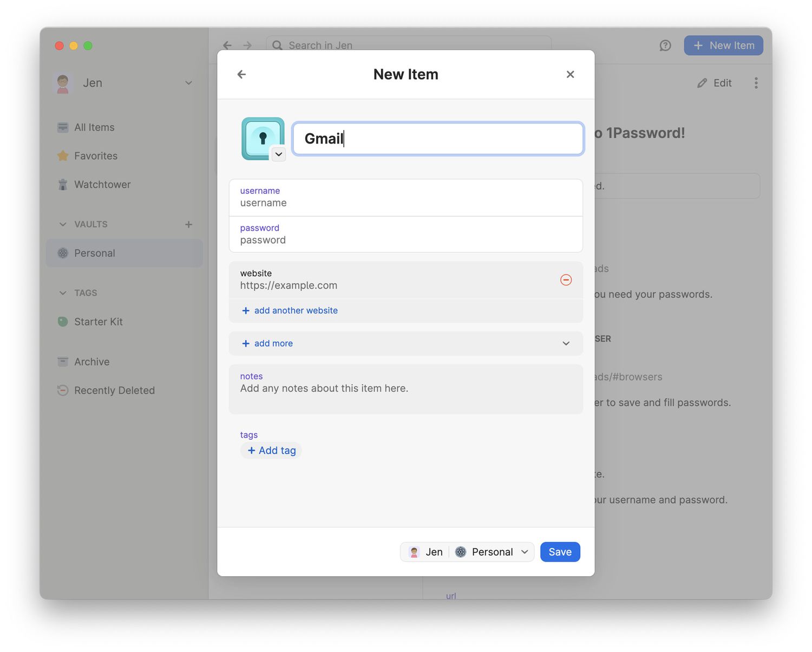Expand the add more chevron
812x652 pixels.
(x=566, y=343)
